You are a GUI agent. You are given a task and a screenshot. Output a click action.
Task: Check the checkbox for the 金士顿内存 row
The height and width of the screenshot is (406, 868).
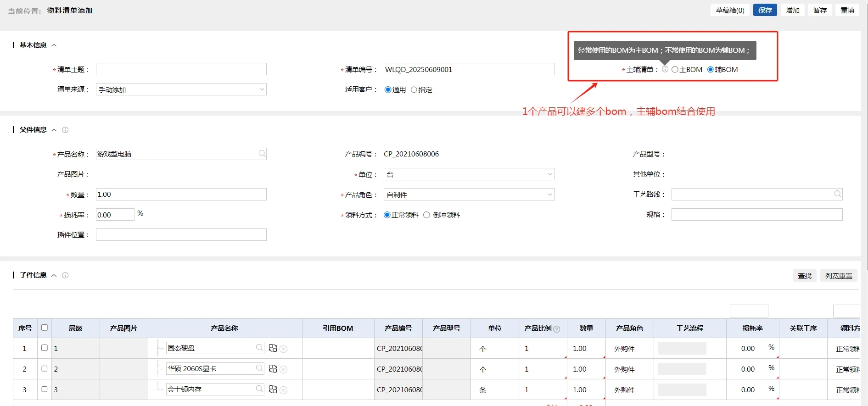point(45,389)
